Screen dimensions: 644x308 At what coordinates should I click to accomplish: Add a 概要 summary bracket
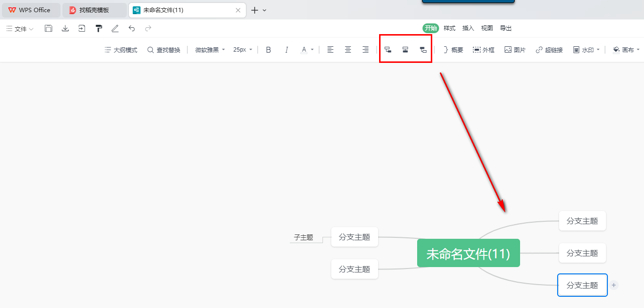(x=453, y=50)
